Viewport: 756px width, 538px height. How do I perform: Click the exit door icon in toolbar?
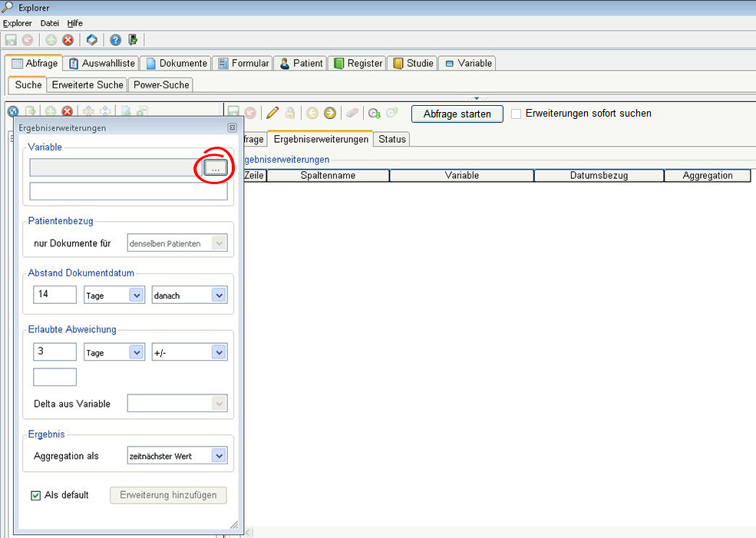tap(133, 40)
